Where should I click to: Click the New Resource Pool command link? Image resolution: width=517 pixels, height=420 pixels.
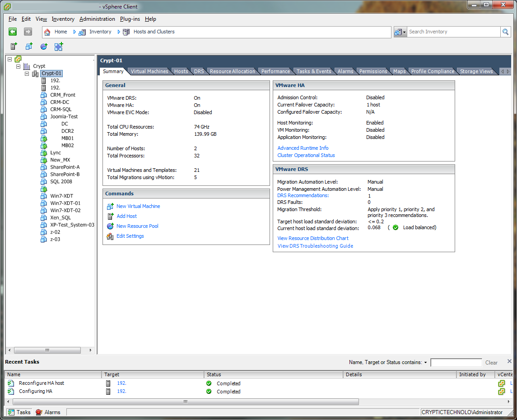coord(137,226)
